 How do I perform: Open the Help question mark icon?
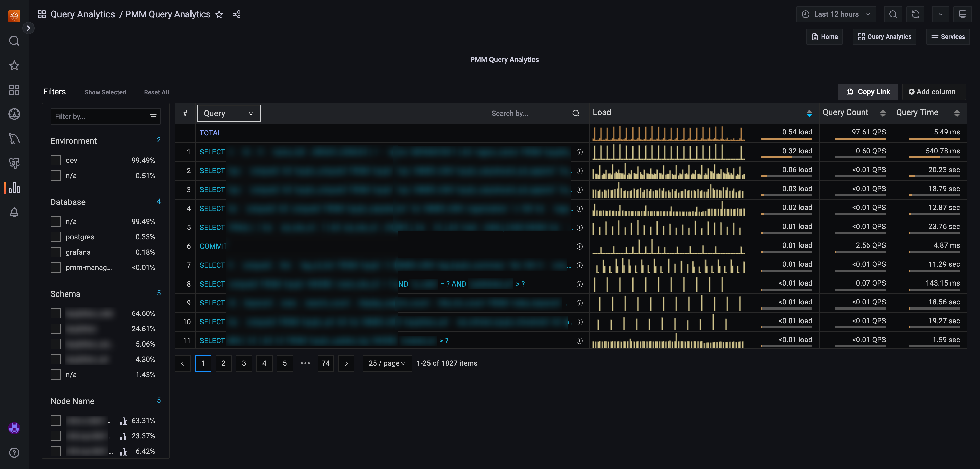click(14, 453)
